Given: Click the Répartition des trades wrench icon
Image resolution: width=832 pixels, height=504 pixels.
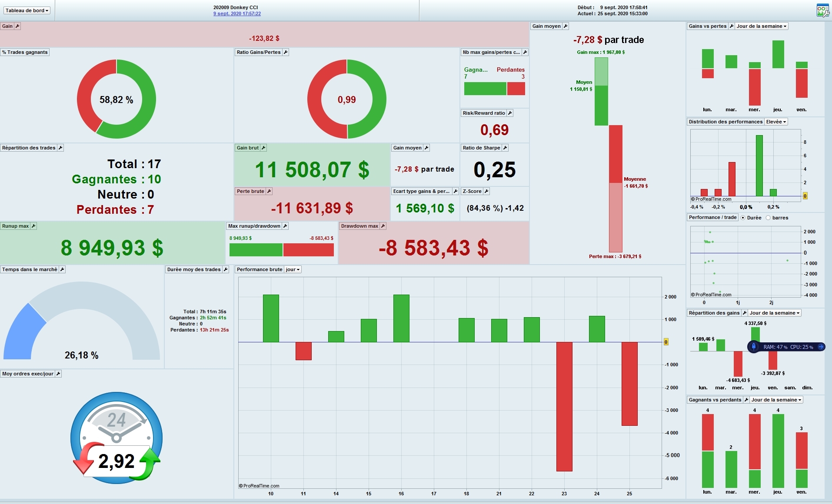Looking at the screenshot, I should click(60, 148).
